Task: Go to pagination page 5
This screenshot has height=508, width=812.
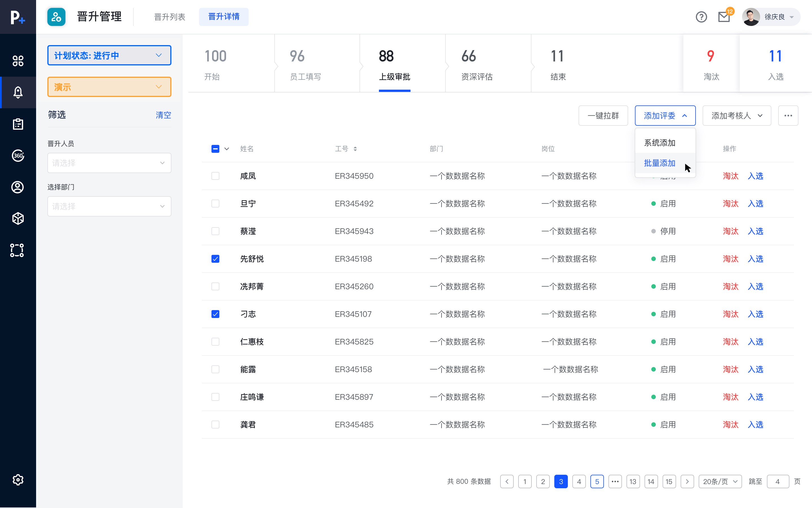Action: (x=597, y=482)
